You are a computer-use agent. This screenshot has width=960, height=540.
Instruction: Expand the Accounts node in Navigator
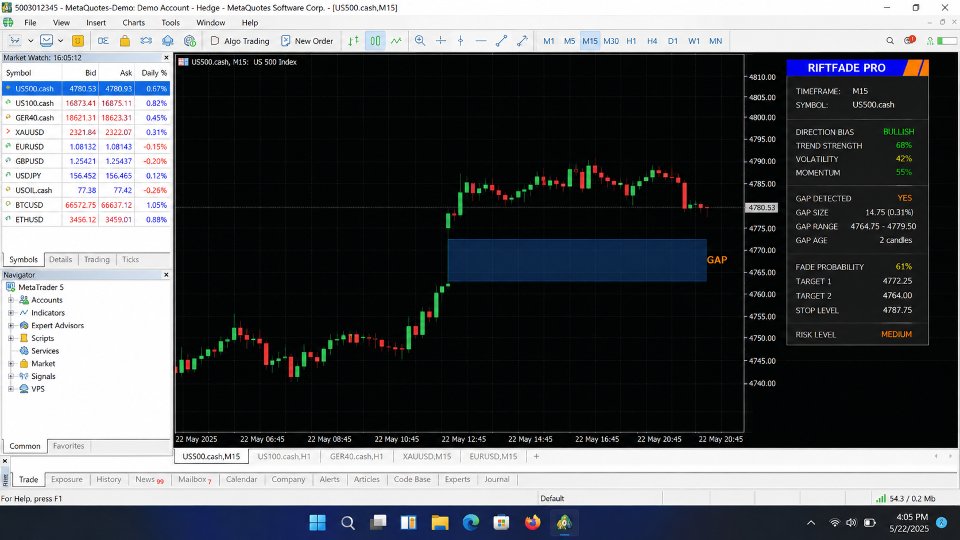point(10,300)
